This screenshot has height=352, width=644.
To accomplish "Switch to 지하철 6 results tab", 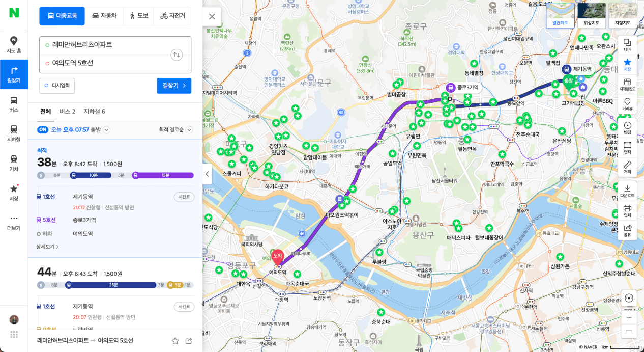I will click(95, 112).
